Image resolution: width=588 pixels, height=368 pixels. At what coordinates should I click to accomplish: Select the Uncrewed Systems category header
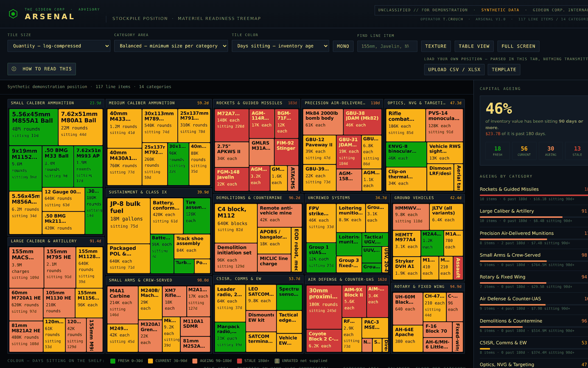347,197
